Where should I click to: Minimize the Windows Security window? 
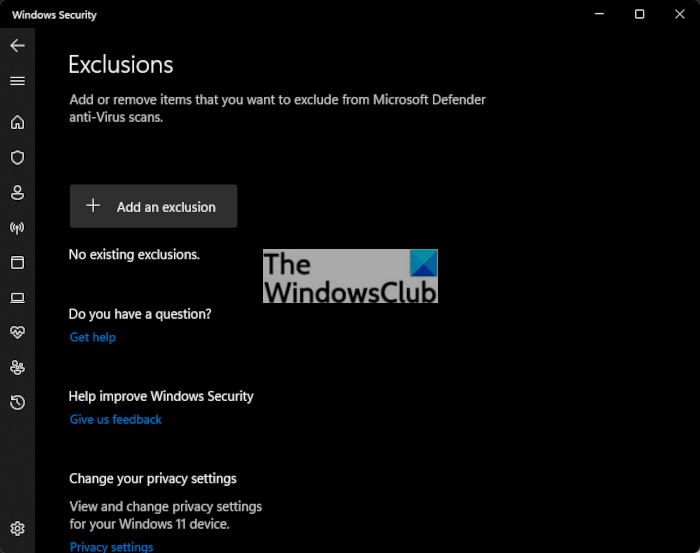(x=599, y=14)
